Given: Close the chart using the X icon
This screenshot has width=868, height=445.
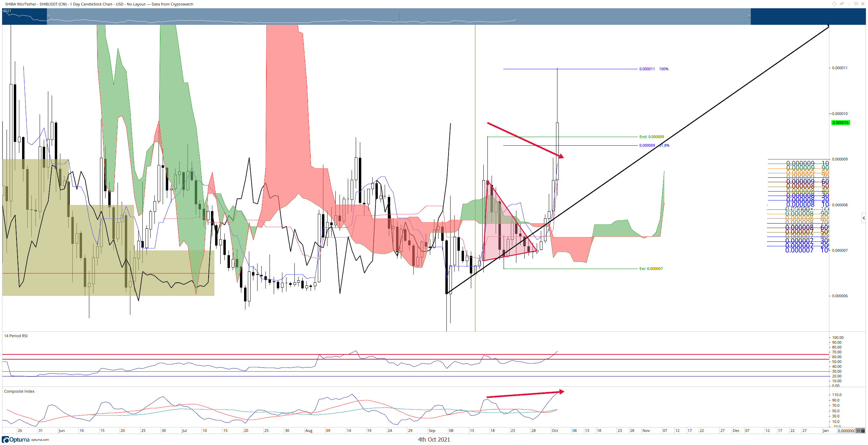Looking at the screenshot, I should point(863,4).
